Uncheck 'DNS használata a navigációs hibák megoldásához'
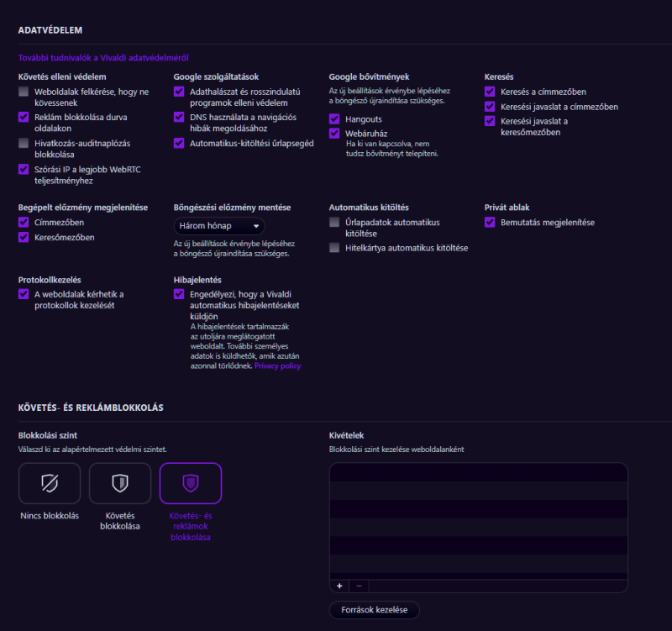Screen dimensions: 672x631 179,117
